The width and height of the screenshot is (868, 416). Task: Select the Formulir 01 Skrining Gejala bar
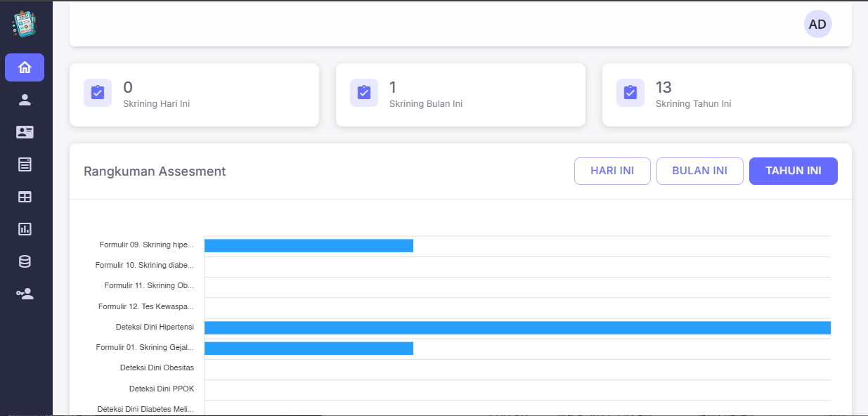click(309, 349)
